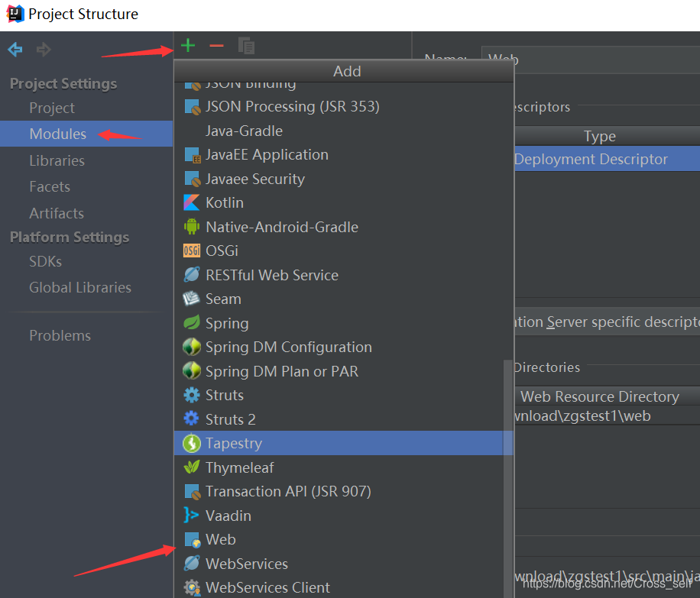Click the Spring DM Configuration icon

pos(192,347)
